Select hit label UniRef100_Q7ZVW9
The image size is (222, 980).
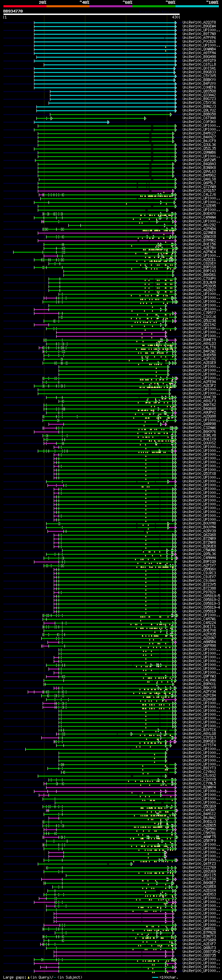tap(199, 187)
